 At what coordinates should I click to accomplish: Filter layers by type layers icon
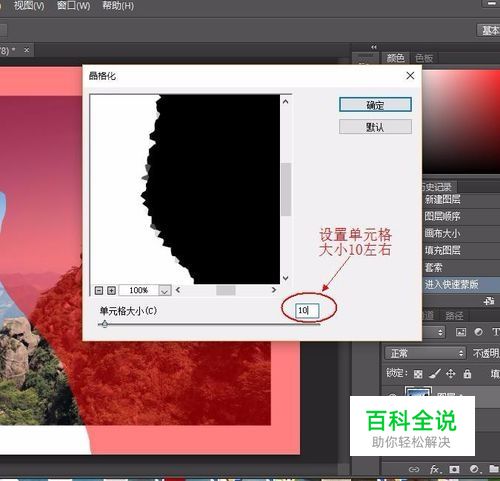tap(496, 332)
